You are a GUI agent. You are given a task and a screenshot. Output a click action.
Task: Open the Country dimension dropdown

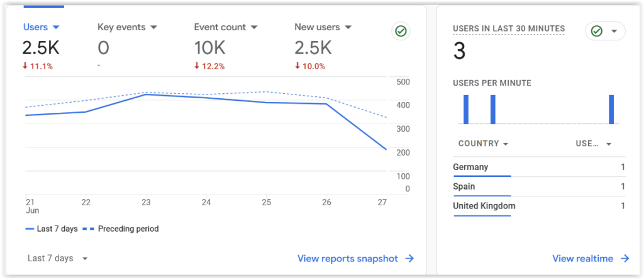[x=483, y=144]
